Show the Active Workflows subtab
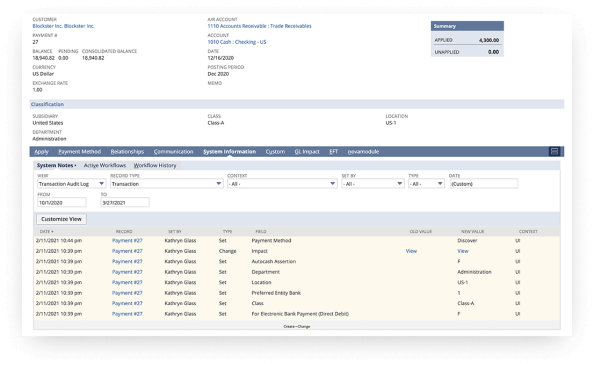This screenshot has width=594, height=367. click(105, 166)
